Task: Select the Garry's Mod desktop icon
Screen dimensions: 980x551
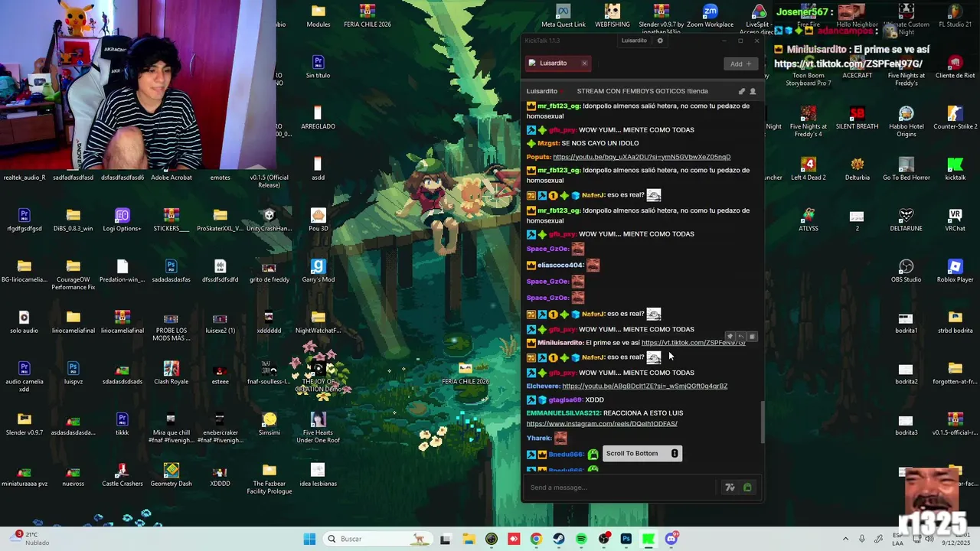Action: pos(318,271)
